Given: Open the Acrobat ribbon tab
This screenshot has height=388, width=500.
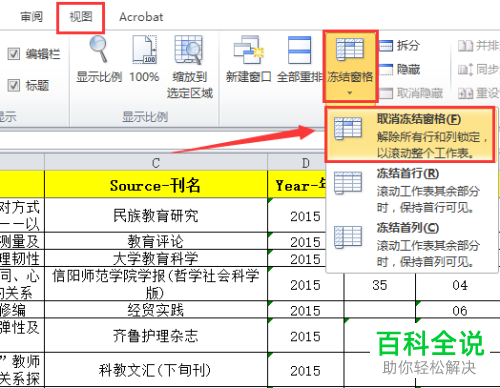Looking at the screenshot, I should 141,17.
